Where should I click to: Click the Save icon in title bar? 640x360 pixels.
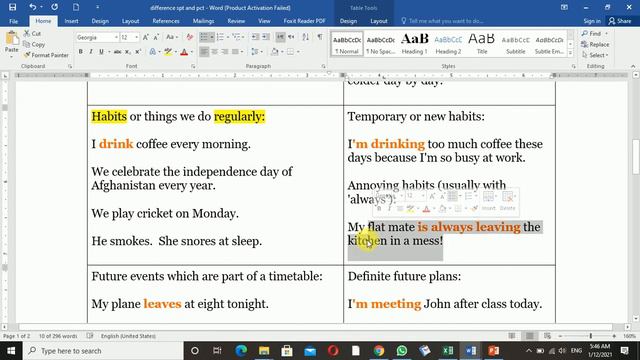[x=12, y=7]
